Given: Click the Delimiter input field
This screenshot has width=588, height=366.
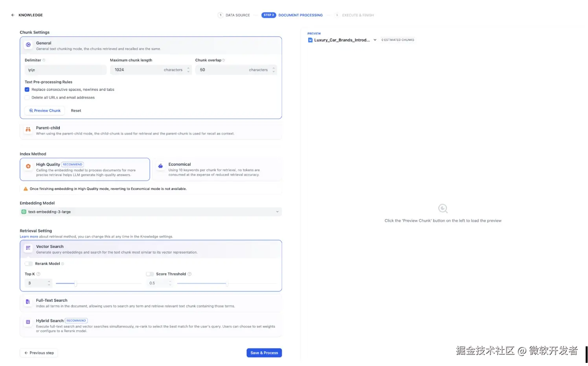Looking at the screenshot, I should coord(66,70).
